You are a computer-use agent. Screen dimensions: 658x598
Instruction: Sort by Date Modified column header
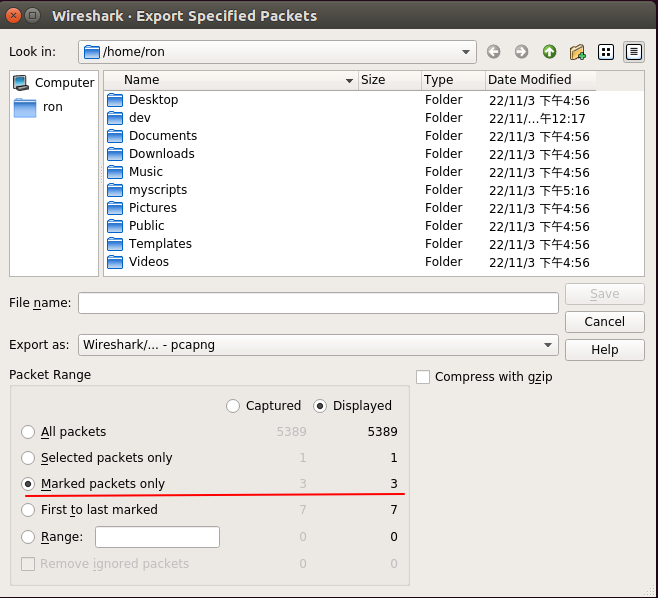pyautogui.click(x=540, y=80)
